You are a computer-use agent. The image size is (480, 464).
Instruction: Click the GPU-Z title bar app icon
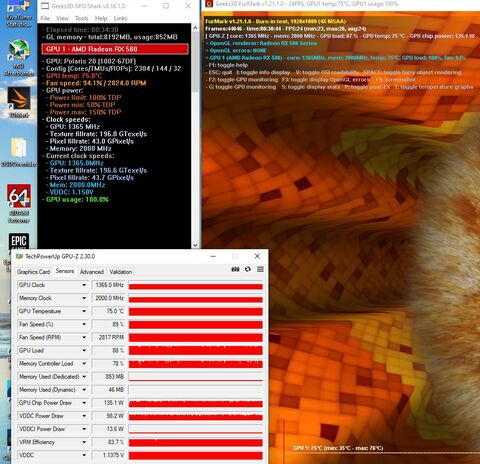pyautogui.click(x=19, y=256)
